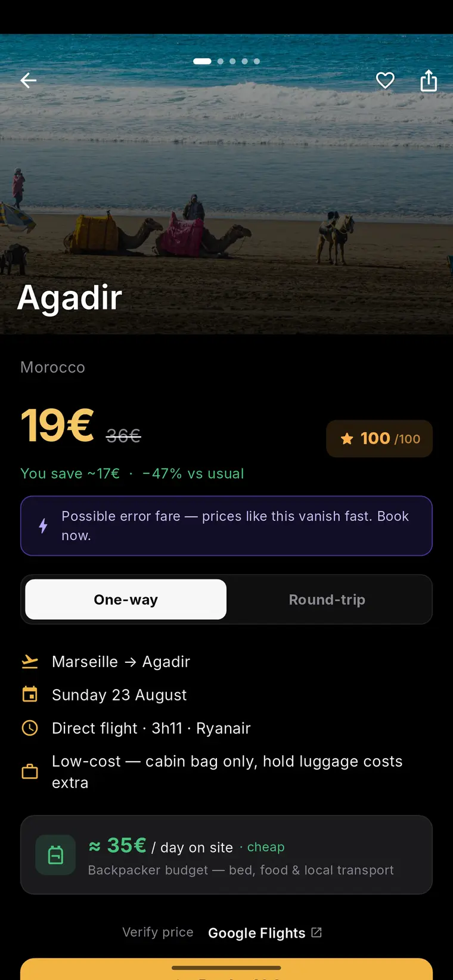Tap the 35€ per day budget card
Screen dimensions: 453x980
pos(226,855)
